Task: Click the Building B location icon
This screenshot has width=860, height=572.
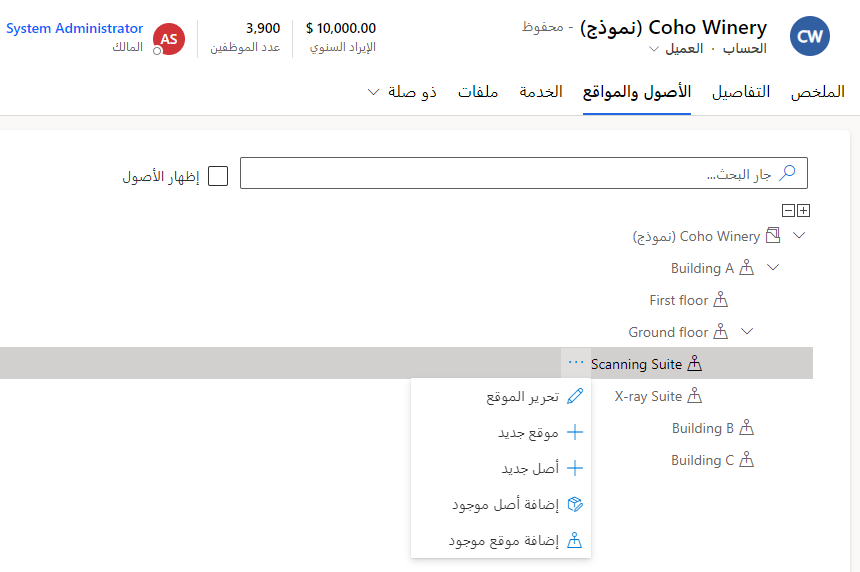Action: coord(746,428)
